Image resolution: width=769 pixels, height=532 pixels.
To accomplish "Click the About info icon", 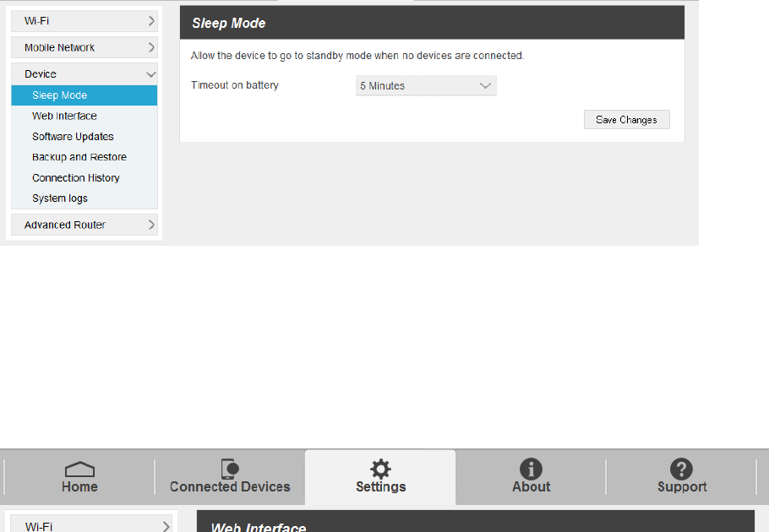I will coord(532,469).
